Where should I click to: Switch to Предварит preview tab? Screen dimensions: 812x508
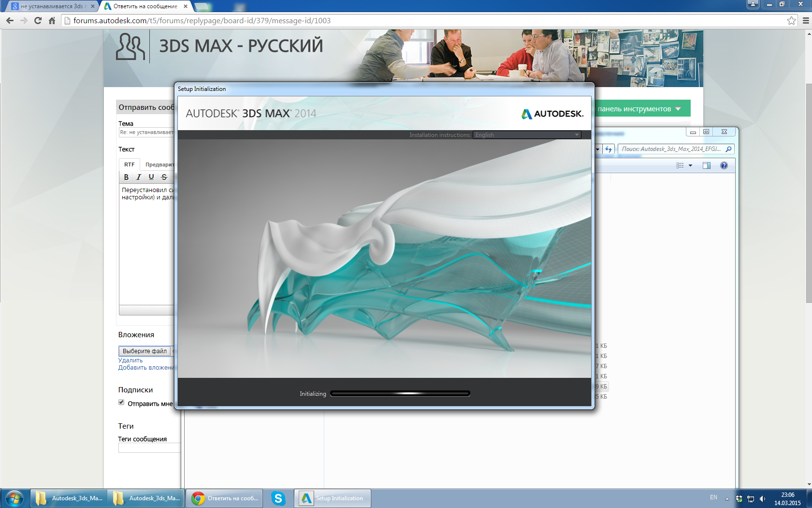pos(160,164)
